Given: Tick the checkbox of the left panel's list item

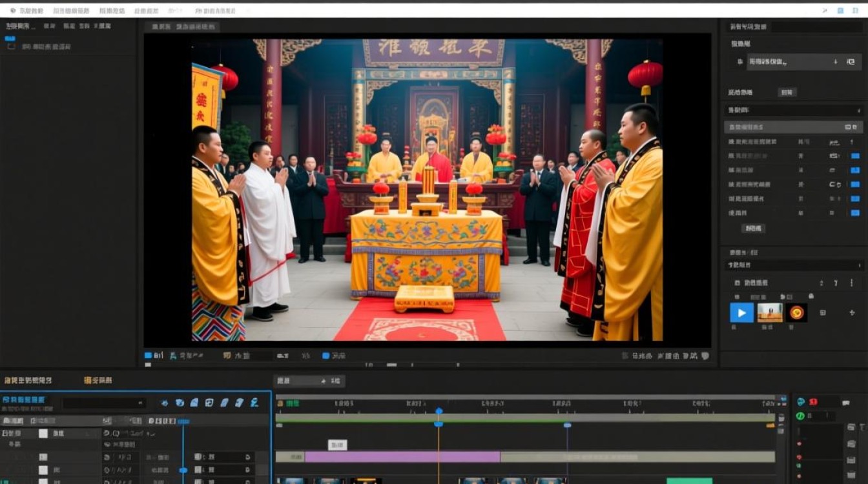Looking at the screenshot, I should (10, 47).
